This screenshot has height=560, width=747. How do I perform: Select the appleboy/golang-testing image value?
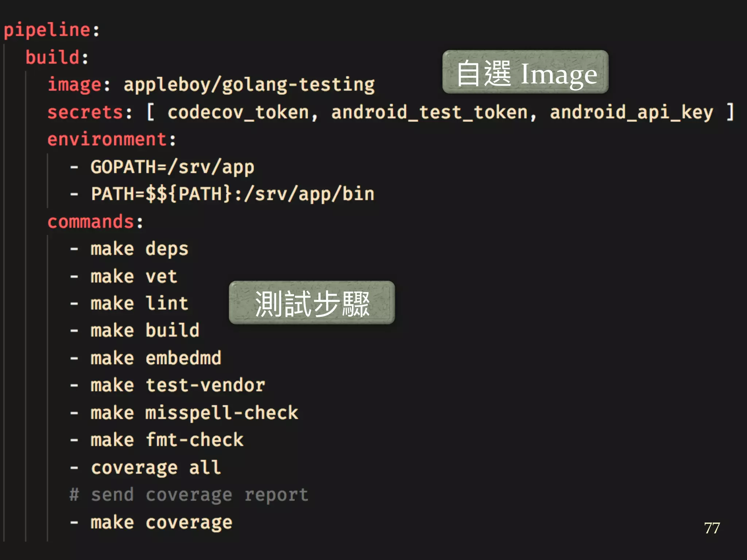pos(249,85)
